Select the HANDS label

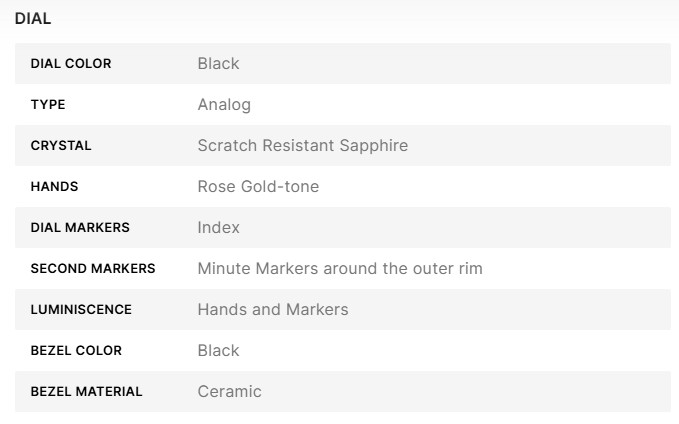coord(54,187)
